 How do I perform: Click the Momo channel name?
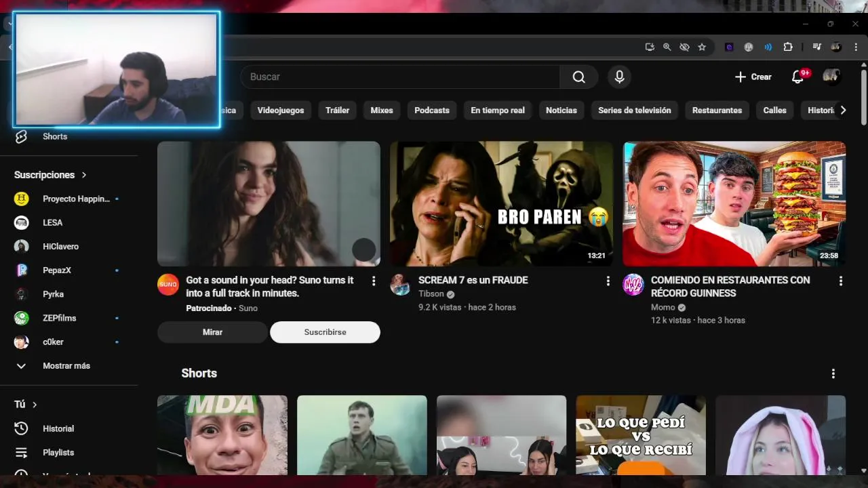pos(663,307)
